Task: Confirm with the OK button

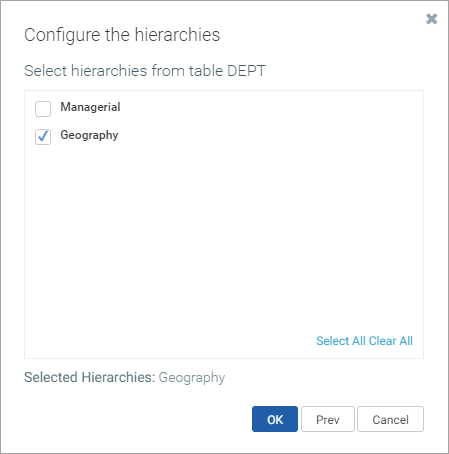Action: (x=275, y=419)
